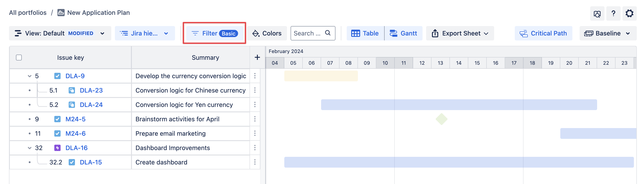Open the feedback search icon top right
This screenshot has width=644, height=184.
[x=597, y=14]
